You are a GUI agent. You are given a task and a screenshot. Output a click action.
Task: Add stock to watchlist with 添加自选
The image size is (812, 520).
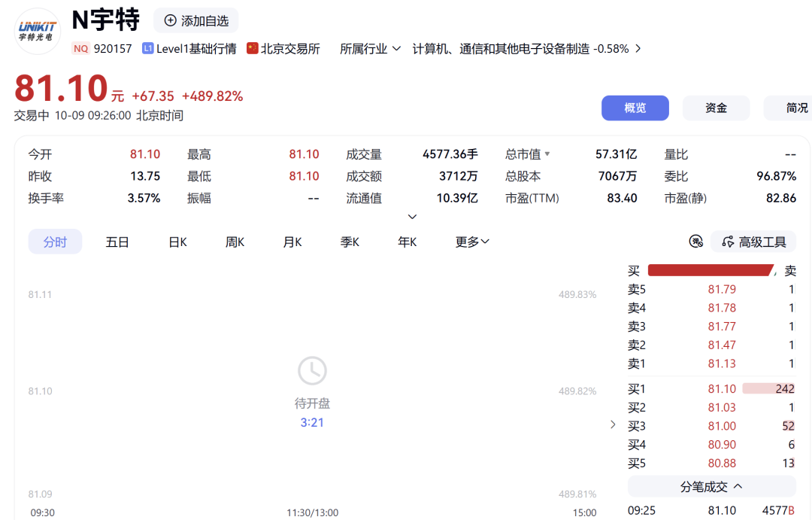(196, 21)
